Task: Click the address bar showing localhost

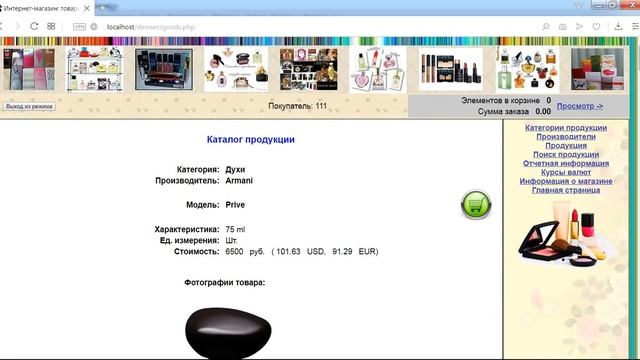Action: coord(151,27)
